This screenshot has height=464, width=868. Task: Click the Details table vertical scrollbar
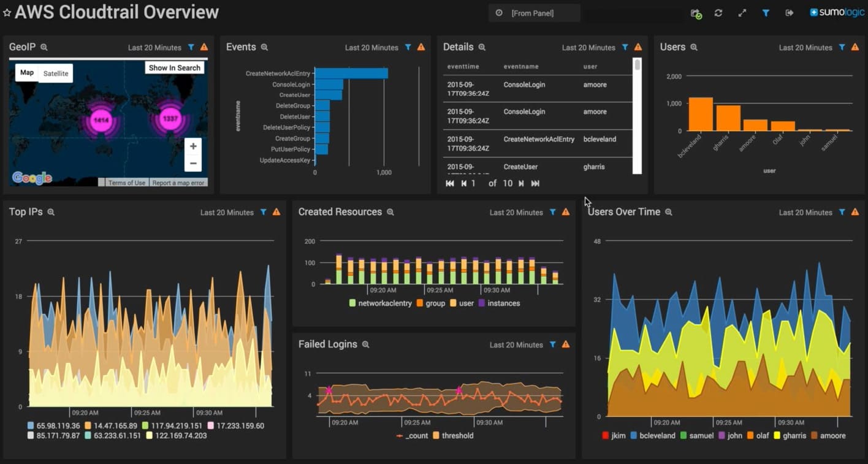[x=638, y=116]
